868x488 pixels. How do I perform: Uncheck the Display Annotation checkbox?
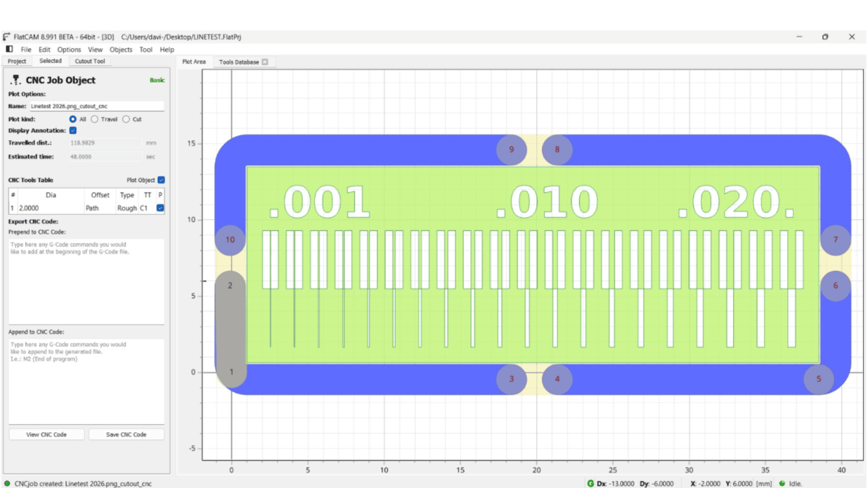pos(73,131)
